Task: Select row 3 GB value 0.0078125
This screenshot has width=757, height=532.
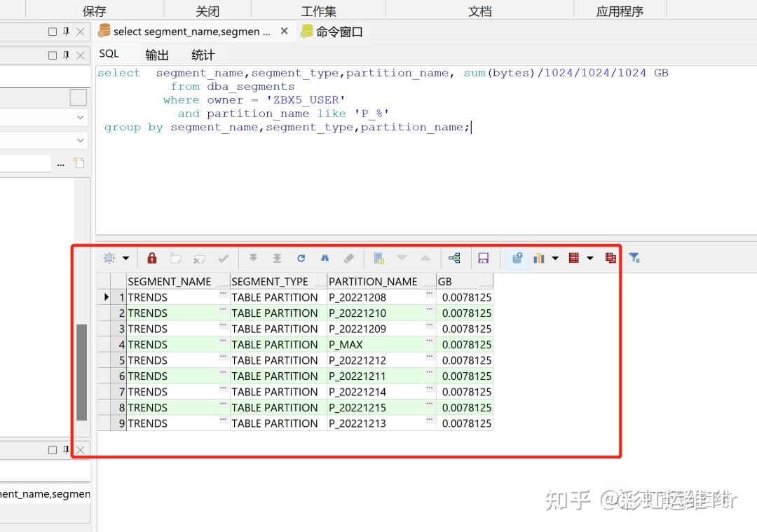Action: point(466,329)
